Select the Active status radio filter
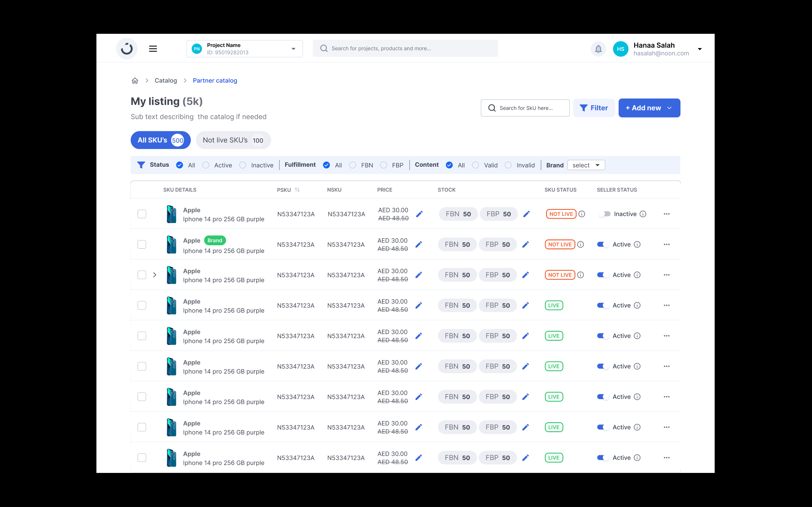812x507 pixels. [206, 165]
